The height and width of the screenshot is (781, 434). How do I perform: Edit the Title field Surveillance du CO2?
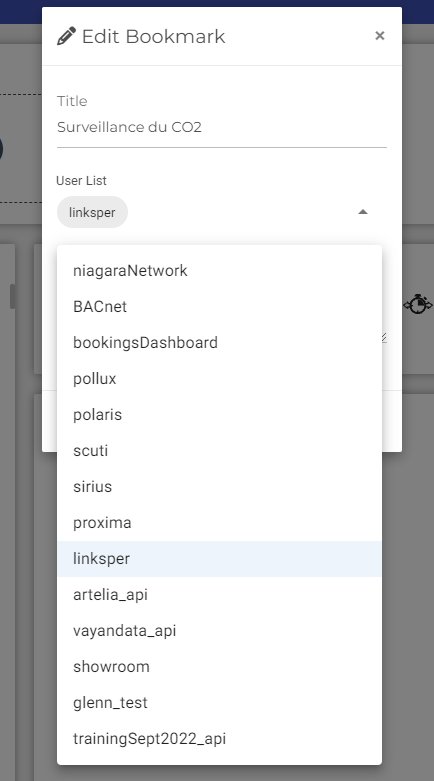coord(222,128)
